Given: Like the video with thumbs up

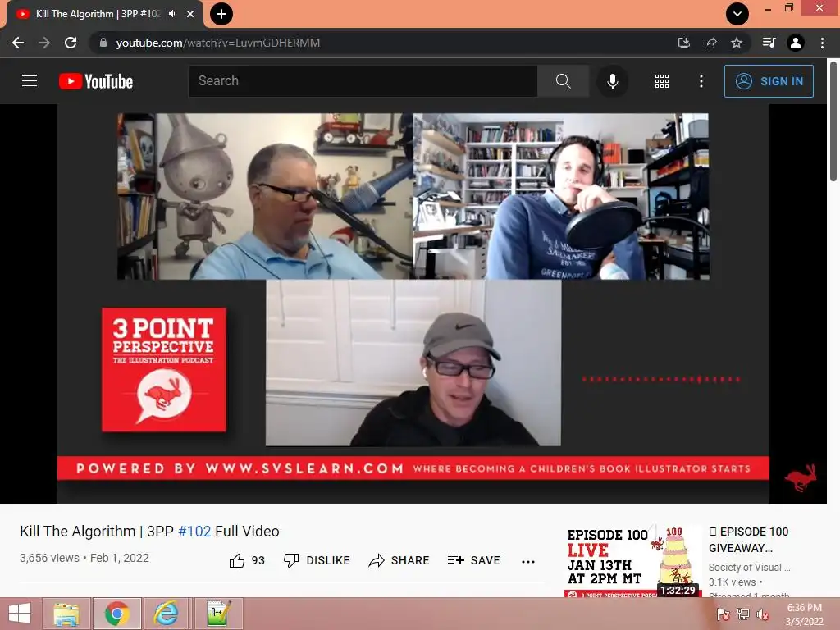Looking at the screenshot, I should pyautogui.click(x=247, y=560).
